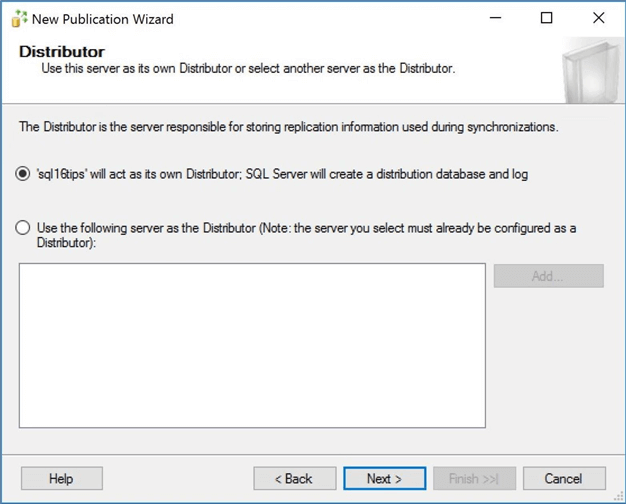
Task: Click the empty Distributor server list box
Action: 252,345
